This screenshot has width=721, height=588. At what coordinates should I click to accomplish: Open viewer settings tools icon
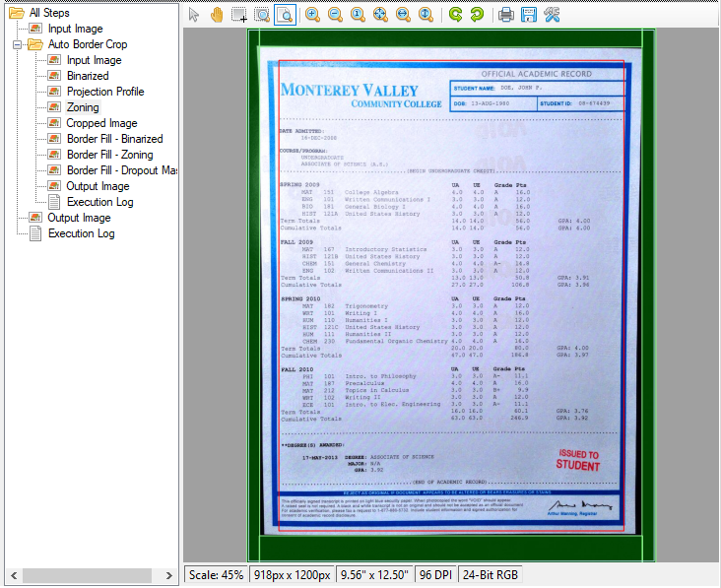pyautogui.click(x=552, y=15)
